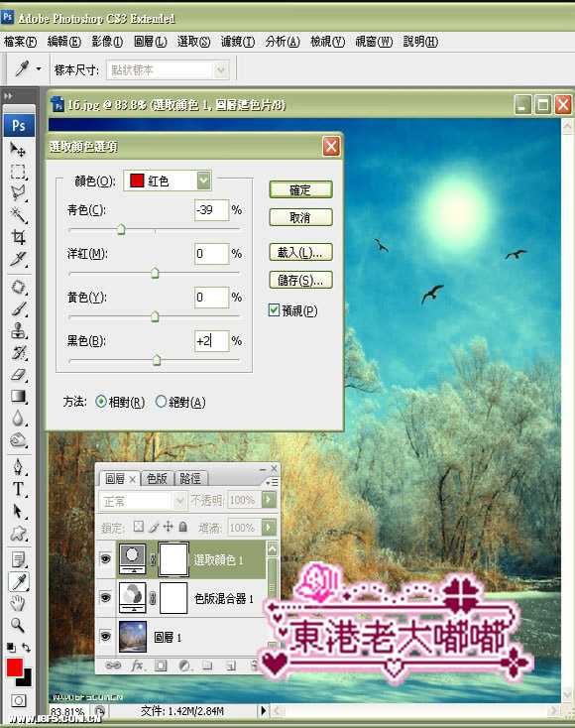Screen dimensions: 575x728
Task: Toggle the 預視(P) preview checkbox
Action: tap(274, 309)
